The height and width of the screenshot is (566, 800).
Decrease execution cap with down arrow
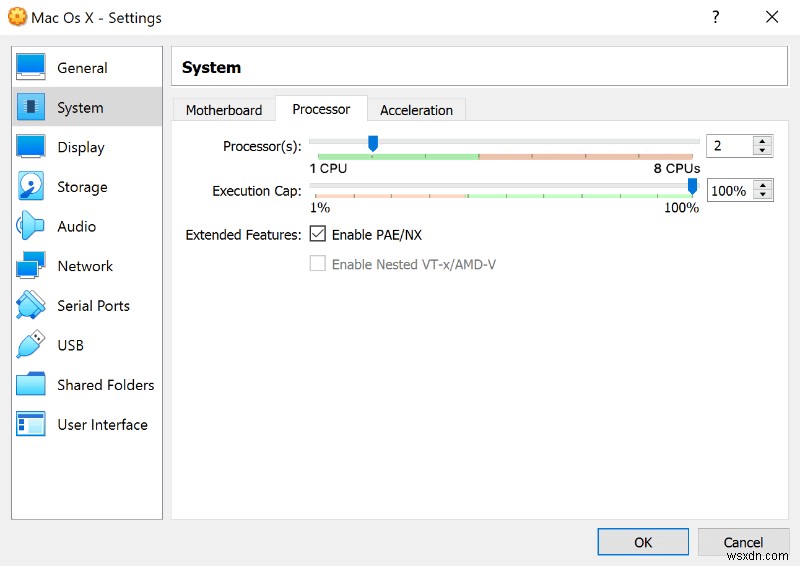[762, 195]
